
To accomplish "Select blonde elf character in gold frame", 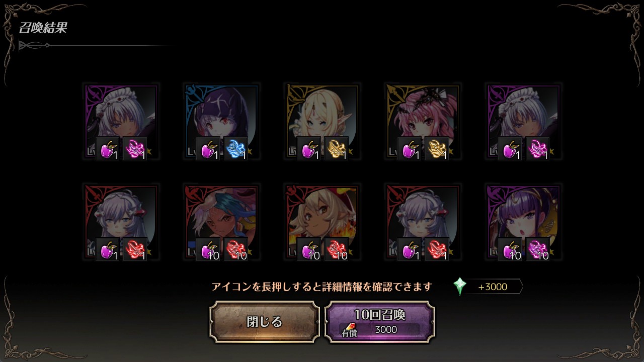I will [x=323, y=122].
